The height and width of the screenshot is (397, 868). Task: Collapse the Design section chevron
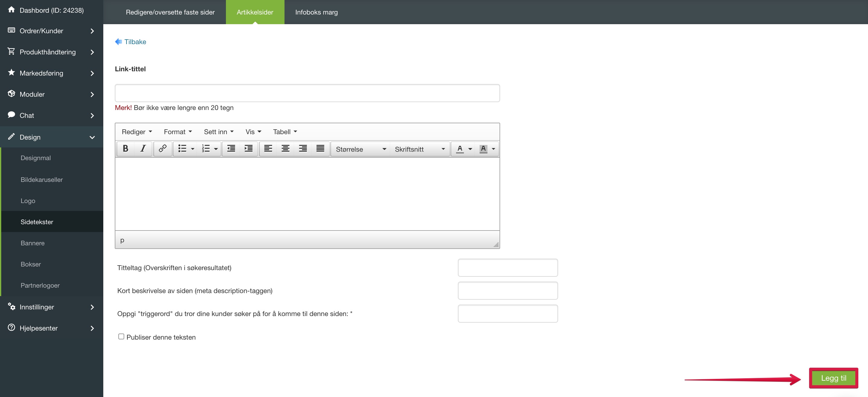click(x=92, y=137)
